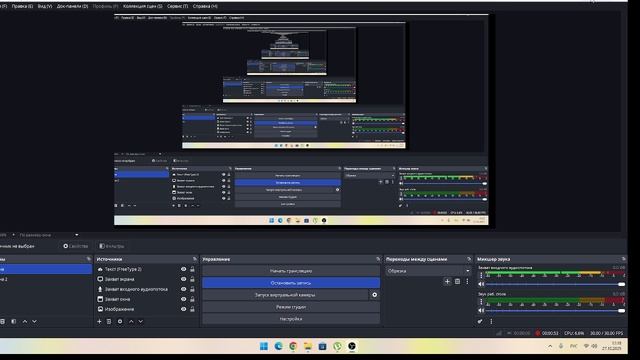Screen dimensions: 640x360
Task: Add a new source with the plus icon
Action: click(x=99, y=322)
